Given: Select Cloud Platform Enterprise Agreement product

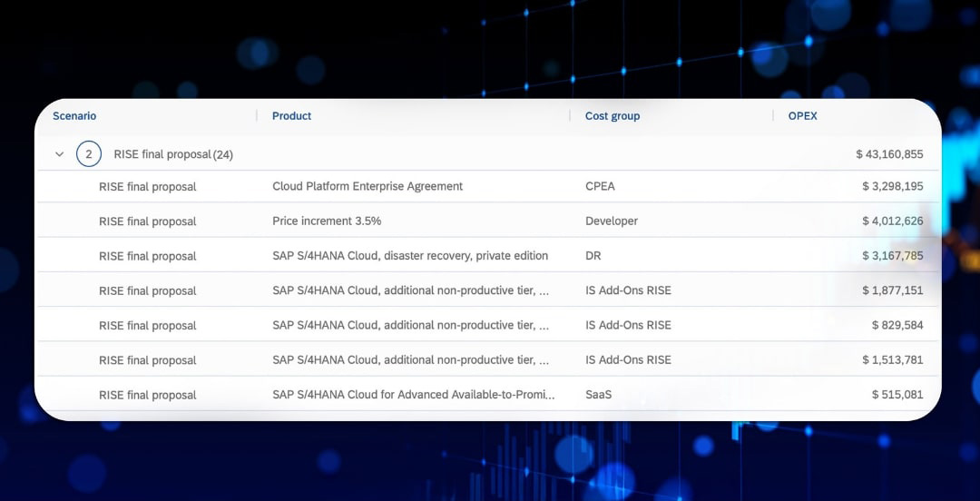Looking at the screenshot, I should click(367, 186).
